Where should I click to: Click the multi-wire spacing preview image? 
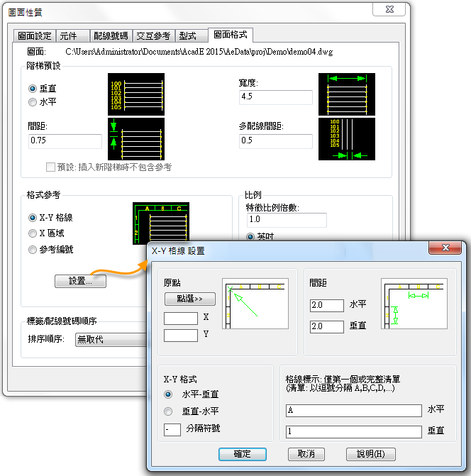(x=347, y=139)
